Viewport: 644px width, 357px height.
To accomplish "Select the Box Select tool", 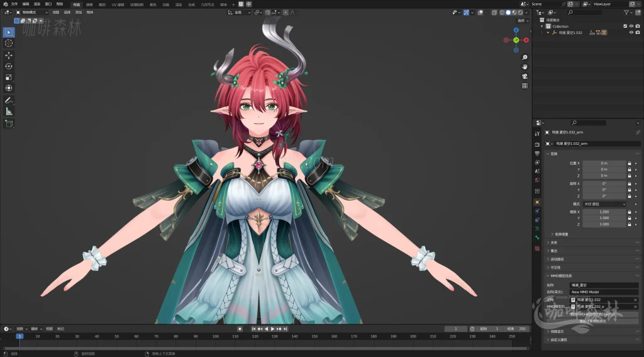I will (x=9, y=32).
